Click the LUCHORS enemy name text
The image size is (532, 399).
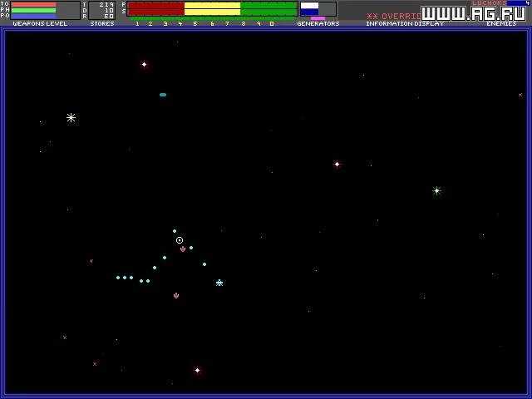pyautogui.click(x=490, y=2)
